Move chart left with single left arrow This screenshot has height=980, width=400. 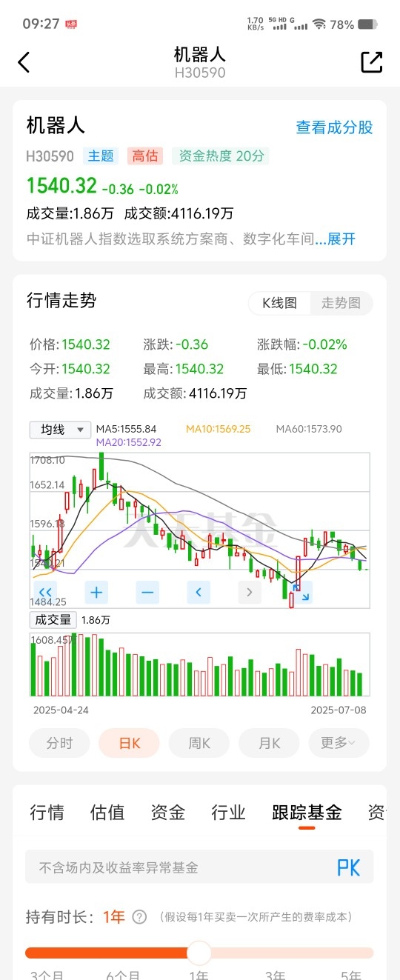(x=199, y=592)
